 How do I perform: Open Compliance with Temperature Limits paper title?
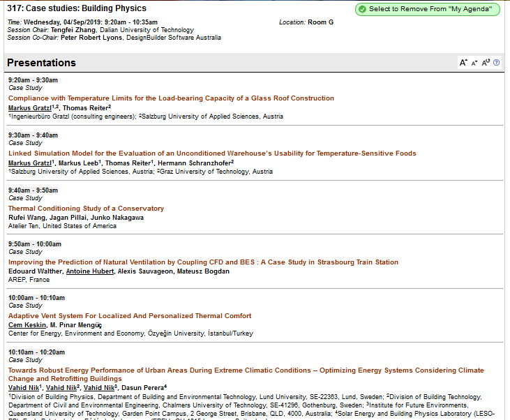pos(171,98)
